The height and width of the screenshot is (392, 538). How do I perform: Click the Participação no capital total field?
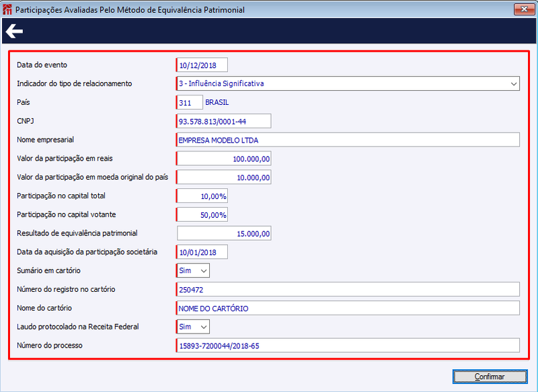point(202,196)
